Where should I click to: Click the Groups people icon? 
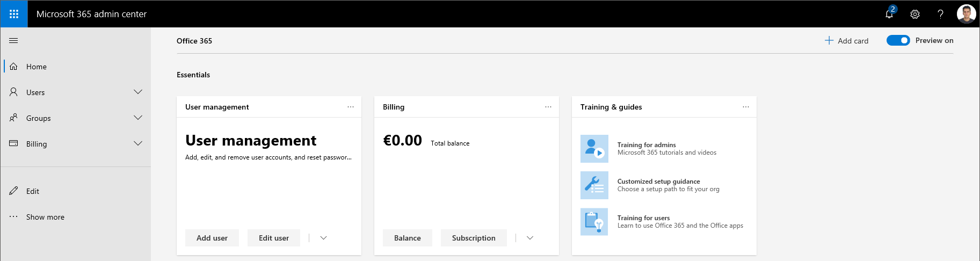click(14, 118)
